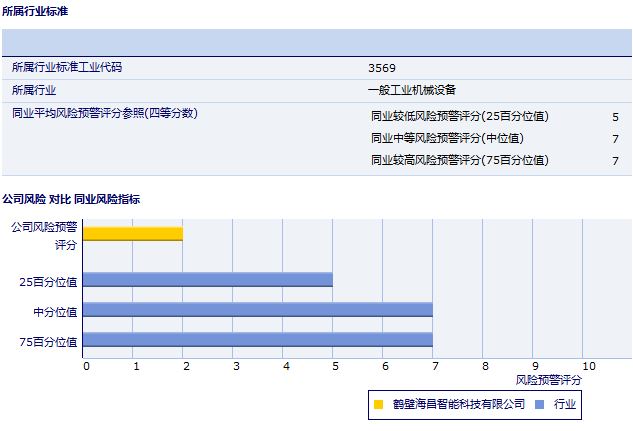Click x-axis tick label 3
Image resolution: width=633 pixels, height=431 pixels.
[236, 366]
